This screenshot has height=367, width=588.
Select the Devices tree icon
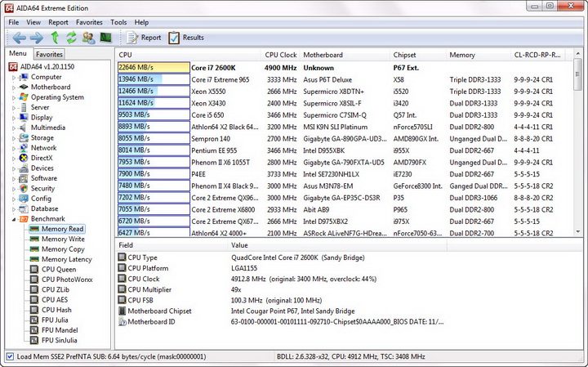23,168
